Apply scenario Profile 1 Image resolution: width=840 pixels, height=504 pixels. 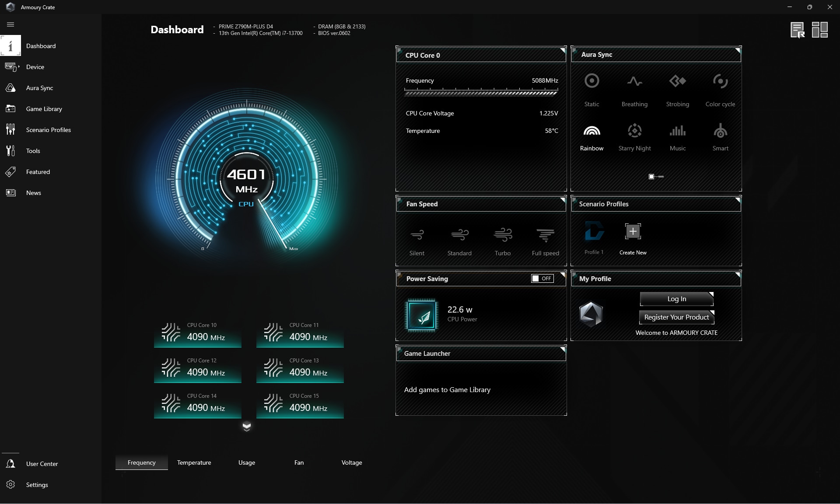coord(594,238)
